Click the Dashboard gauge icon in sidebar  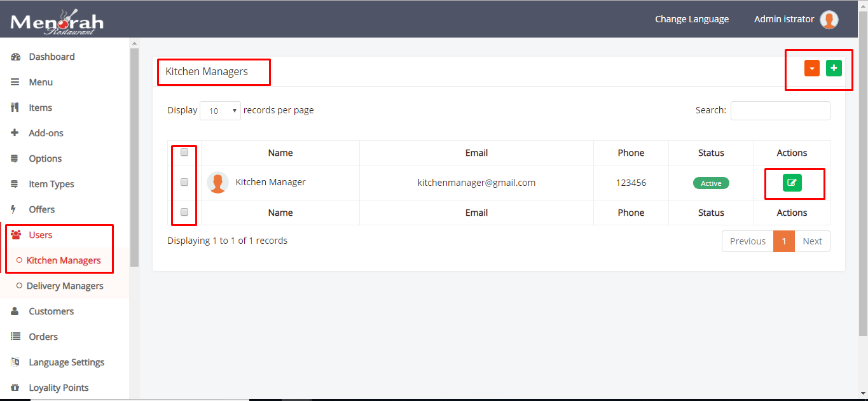pyautogui.click(x=15, y=57)
